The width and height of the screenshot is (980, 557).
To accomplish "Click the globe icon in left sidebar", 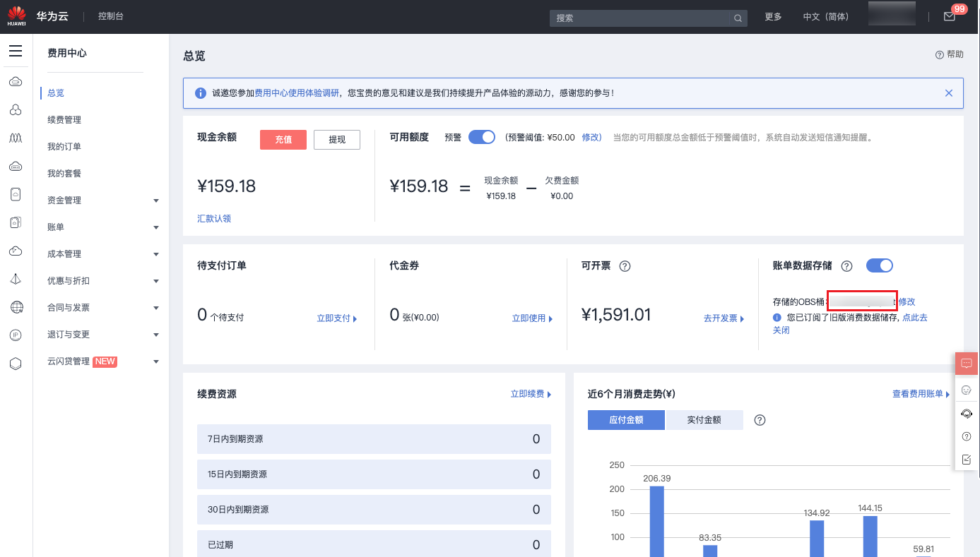I will tap(16, 307).
